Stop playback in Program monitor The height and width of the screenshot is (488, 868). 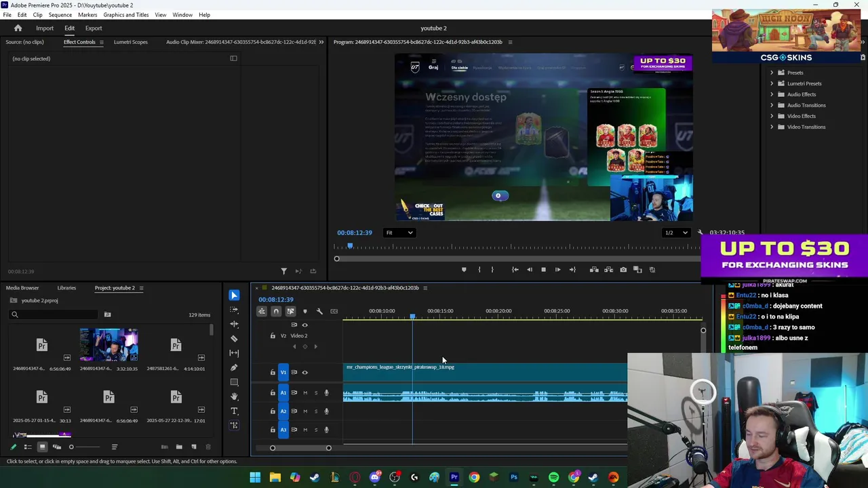pos(543,270)
